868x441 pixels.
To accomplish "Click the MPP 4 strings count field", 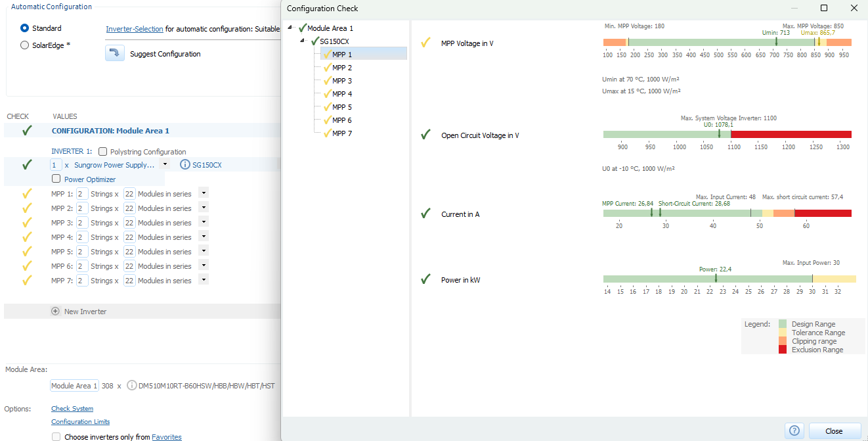I will (82, 237).
